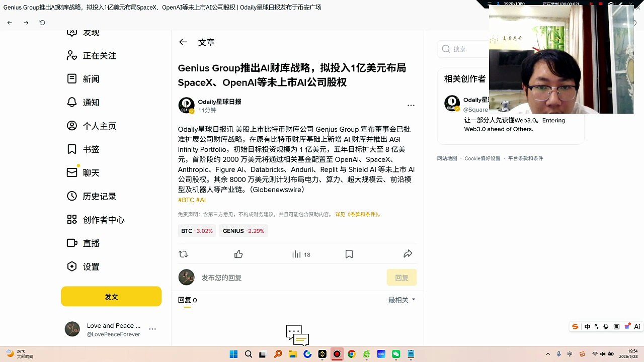The height and width of the screenshot is (362, 644).
Task: Click the Love and Peace profile avatar
Action: 72,329
